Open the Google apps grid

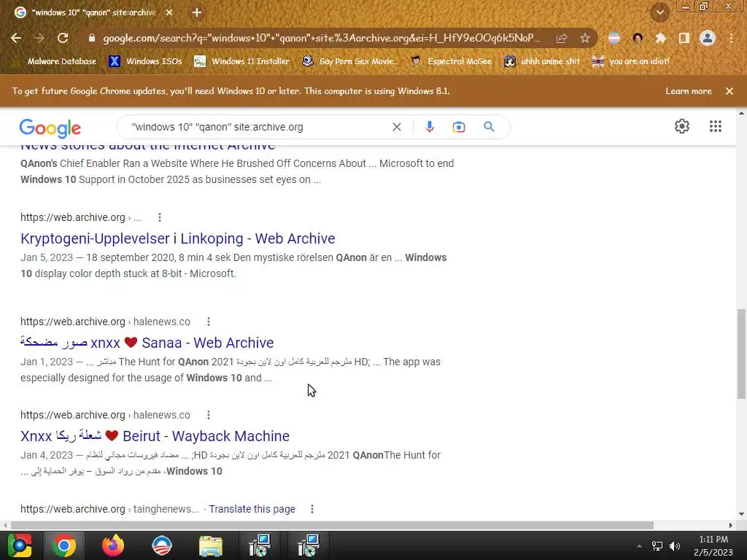716,126
